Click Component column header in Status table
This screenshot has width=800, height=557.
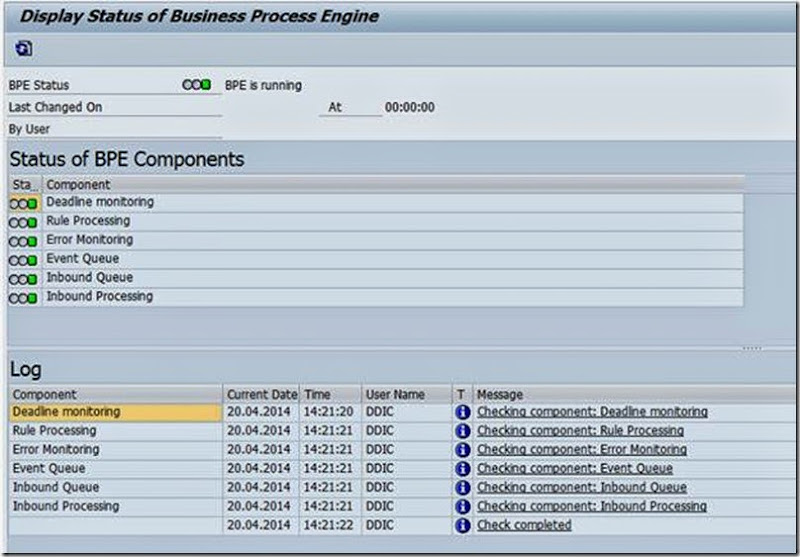(393, 185)
